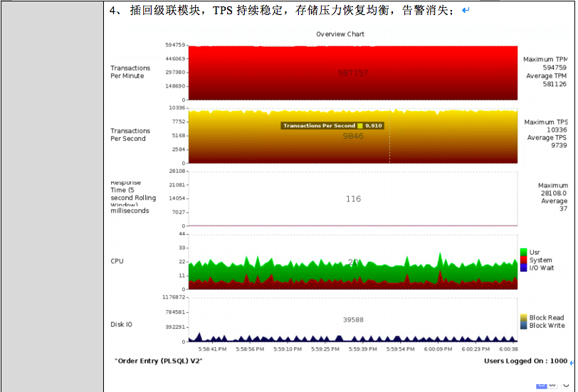Click the Block Write legend swatch

pyautogui.click(x=523, y=325)
